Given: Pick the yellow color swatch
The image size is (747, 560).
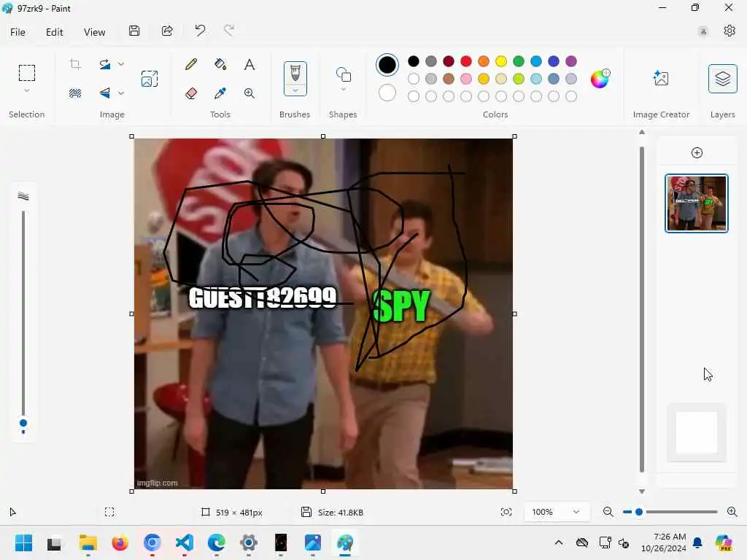Looking at the screenshot, I should (501, 61).
